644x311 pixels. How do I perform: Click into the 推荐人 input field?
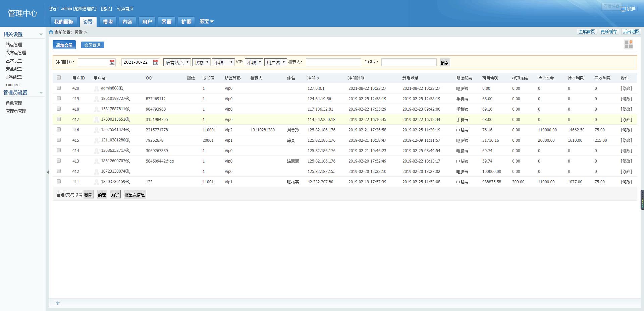coord(333,62)
